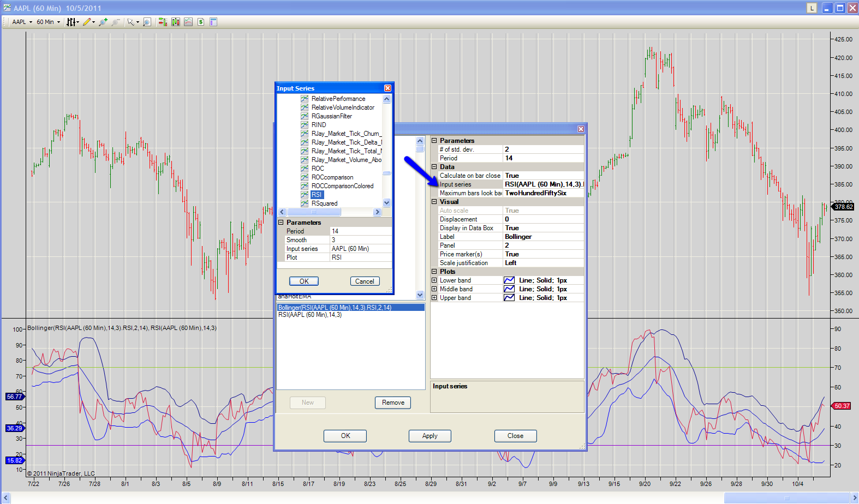859x504 pixels.
Task: Toggle Display in Data Box value
Action: click(543, 228)
